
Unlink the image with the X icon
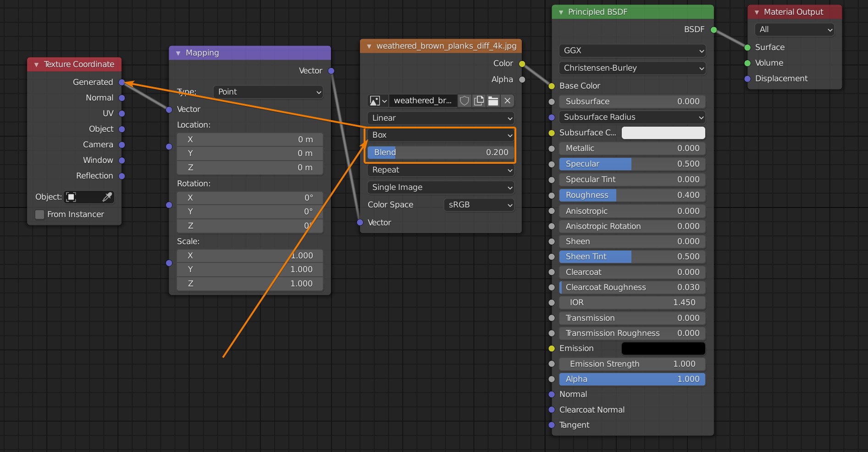[x=508, y=101]
